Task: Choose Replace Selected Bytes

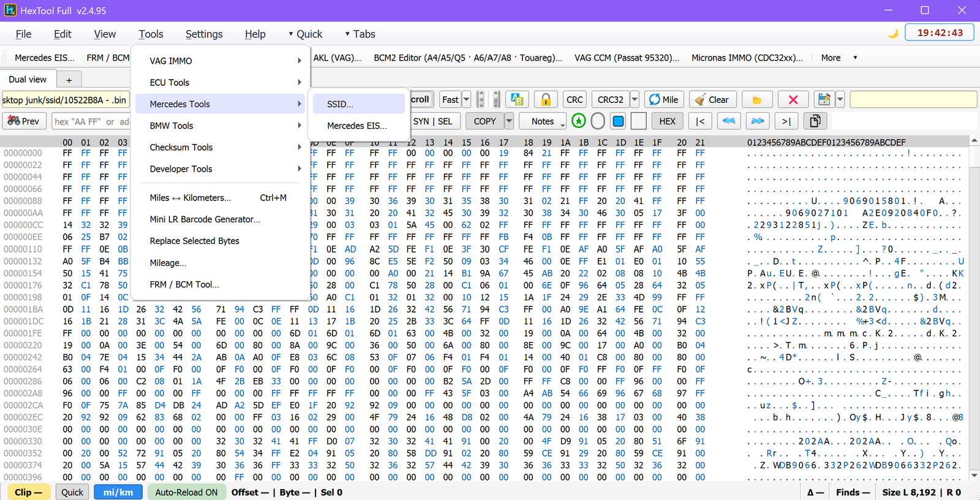Action: pyautogui.click(x=220, y=241)
